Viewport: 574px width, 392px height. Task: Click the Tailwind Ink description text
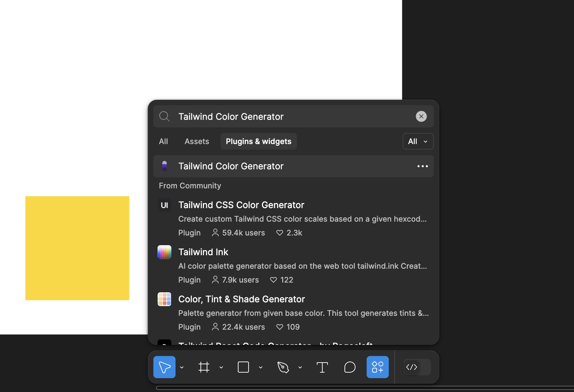point(303,266)
